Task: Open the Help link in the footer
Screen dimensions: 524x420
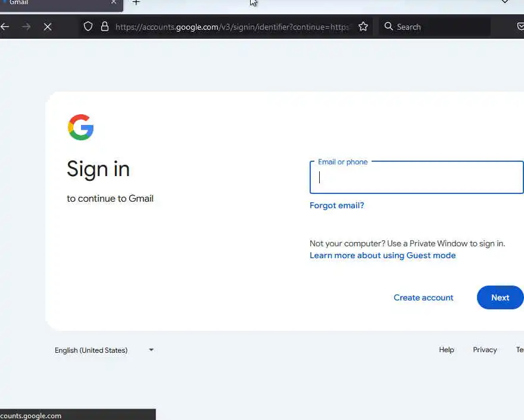Action: coord(446,350)
